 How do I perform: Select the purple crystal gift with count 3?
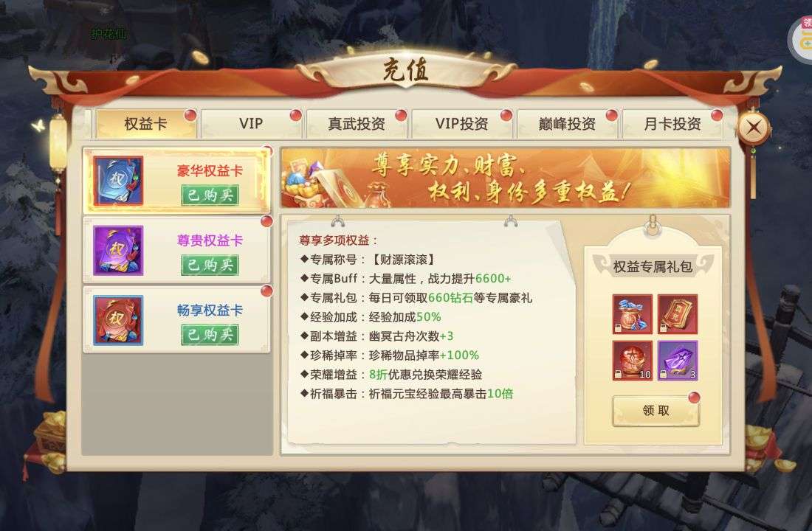(678, 360)
